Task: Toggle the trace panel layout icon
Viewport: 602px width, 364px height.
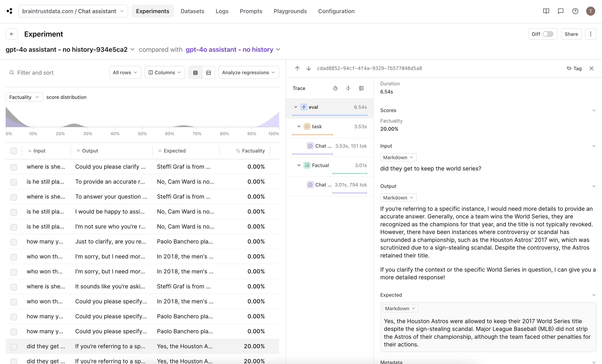Action: point(361,88)
